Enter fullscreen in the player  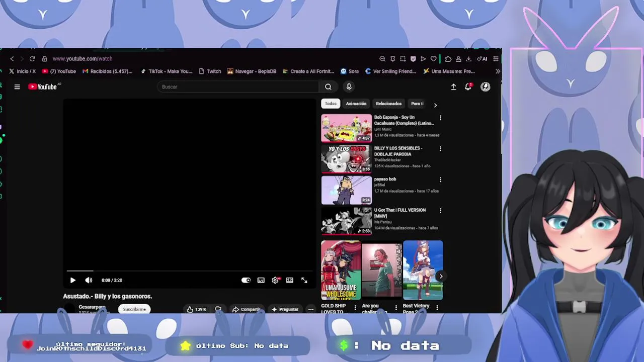pyautogui.click(x=304, y=281)
